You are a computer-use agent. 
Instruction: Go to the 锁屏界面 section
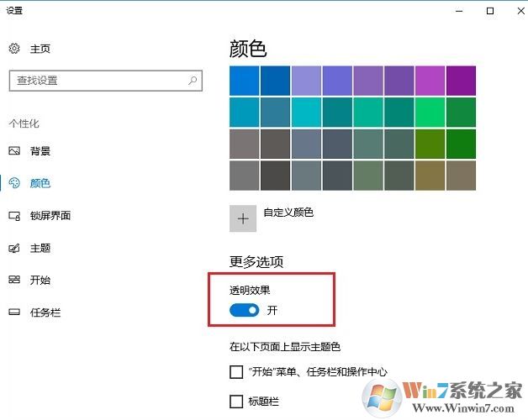(50, 216)
